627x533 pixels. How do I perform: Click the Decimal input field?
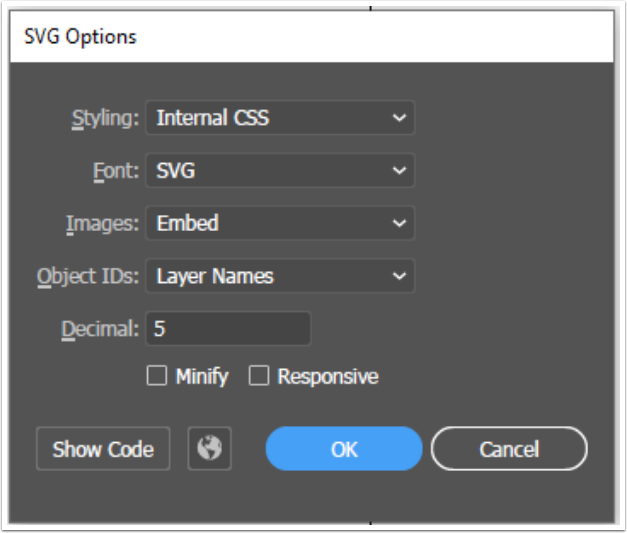coord(228,329)
